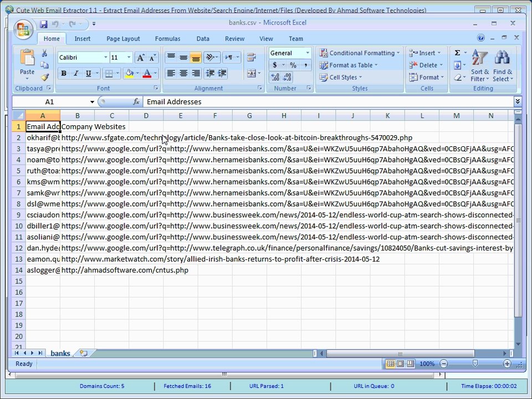Click the zoom slider handle

coord(475,364)
